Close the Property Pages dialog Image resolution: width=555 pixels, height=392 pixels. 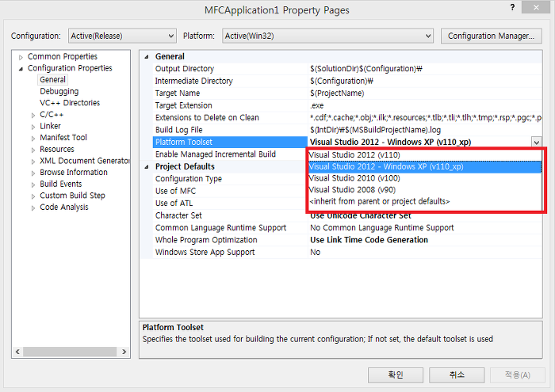click(x=536, y=7)
